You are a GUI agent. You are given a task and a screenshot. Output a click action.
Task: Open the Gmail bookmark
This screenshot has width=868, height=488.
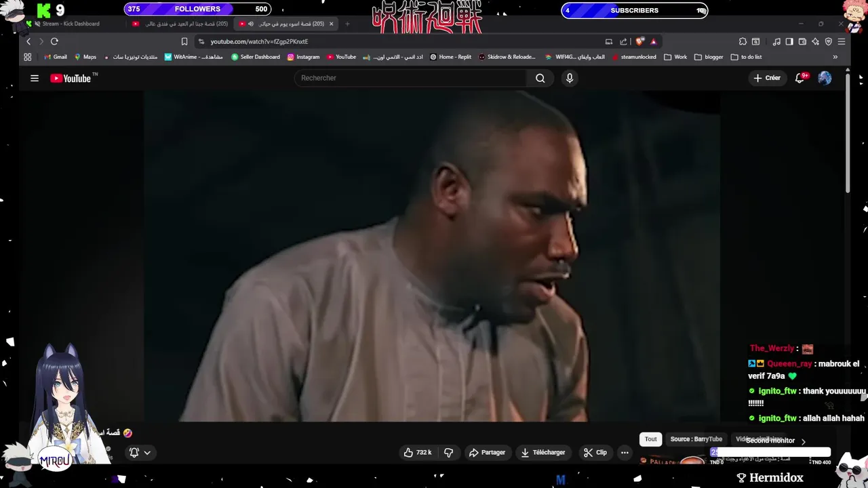coord(55,57)
